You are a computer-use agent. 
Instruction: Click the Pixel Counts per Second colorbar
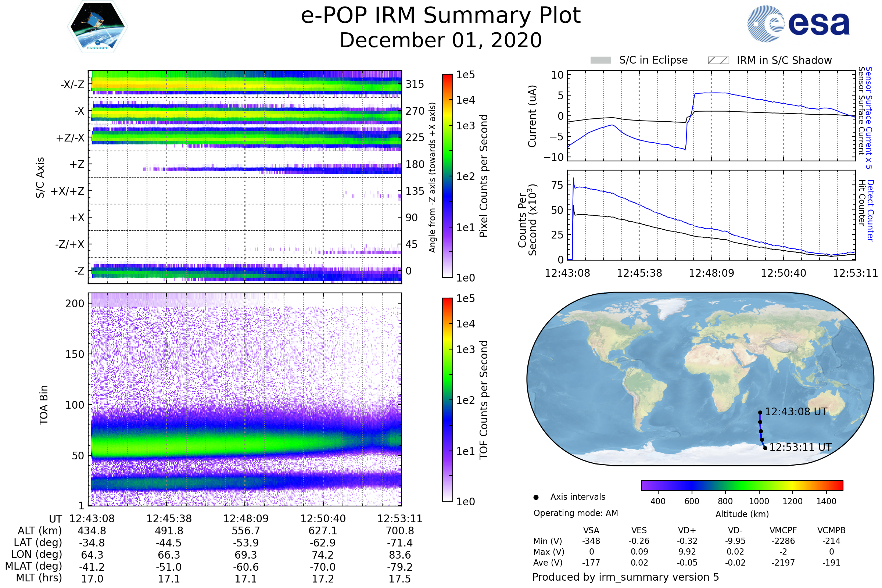(447, 176)
